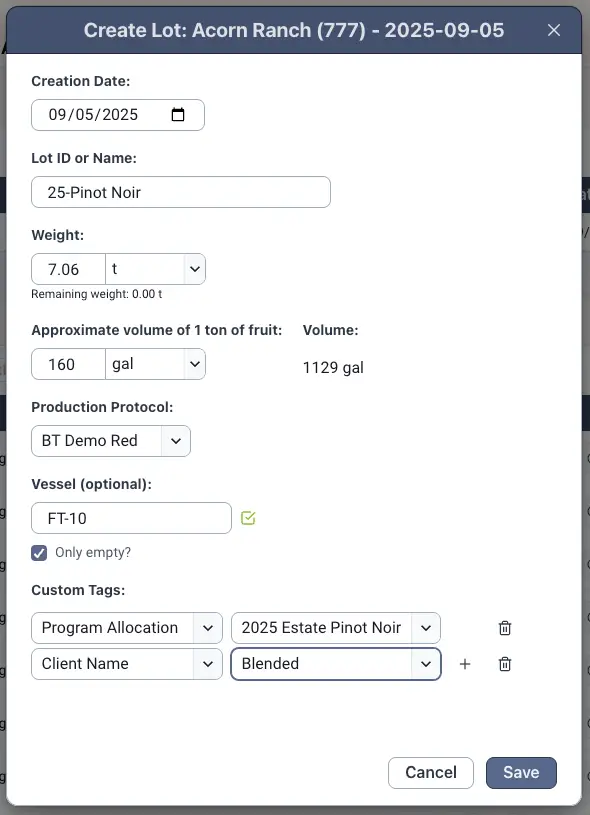Open the Client Name tag type dropdown
Image resolution: width=590 pixels, height=815 pixels.
pos(127,664)
